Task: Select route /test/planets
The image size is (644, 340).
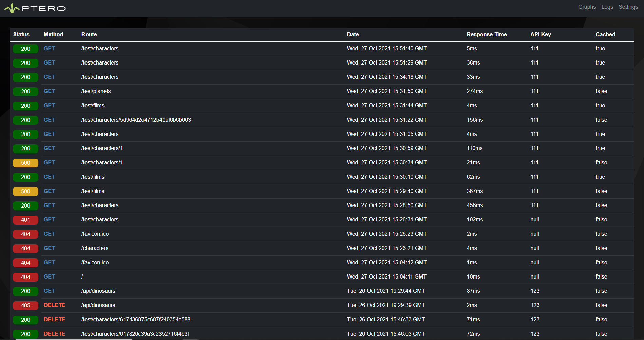Action: pos(96,91)
